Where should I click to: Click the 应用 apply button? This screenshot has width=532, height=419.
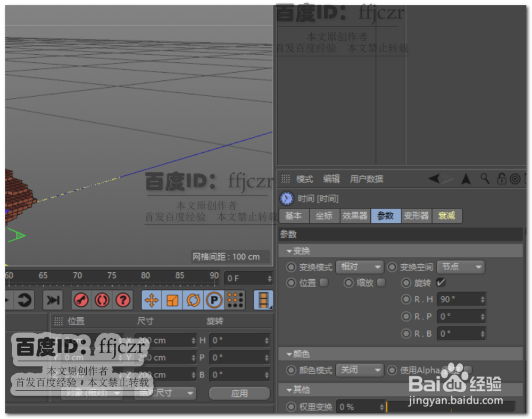point(239,393)
